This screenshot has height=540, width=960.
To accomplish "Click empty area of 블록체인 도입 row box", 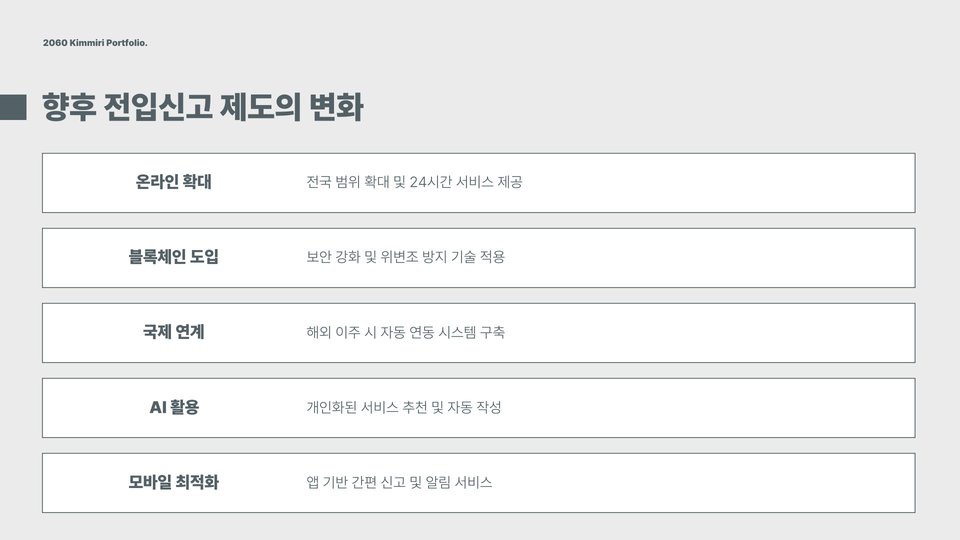I will [x=716, y=258].
